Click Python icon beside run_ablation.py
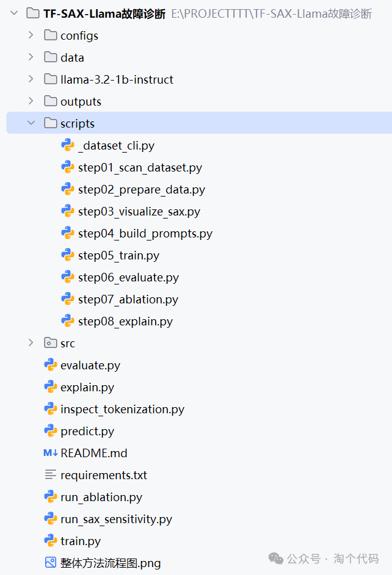The height and width of the screenshot is (575, 392). 51,497
